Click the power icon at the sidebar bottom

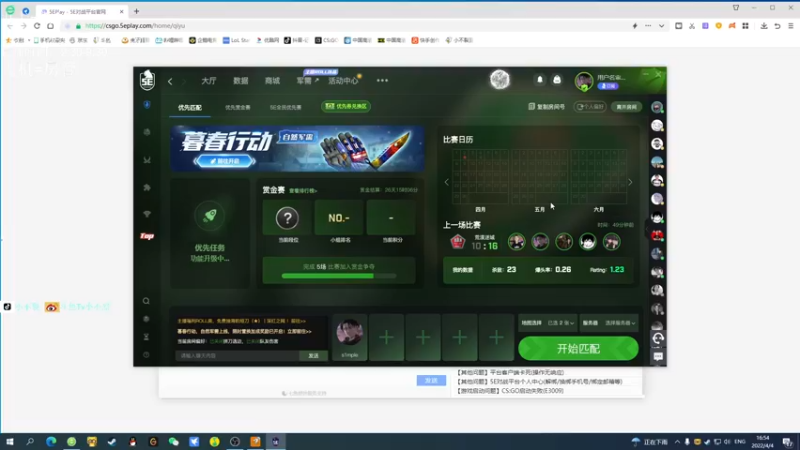146,355
